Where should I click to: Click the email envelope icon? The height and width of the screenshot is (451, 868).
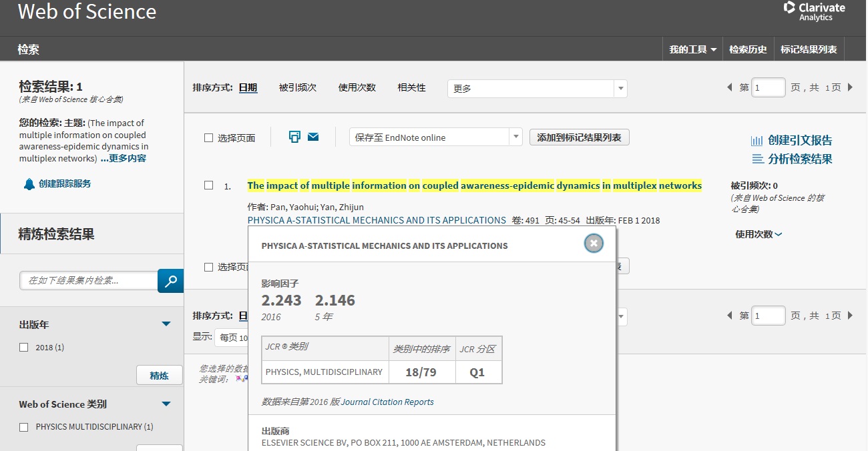(313, 137)
